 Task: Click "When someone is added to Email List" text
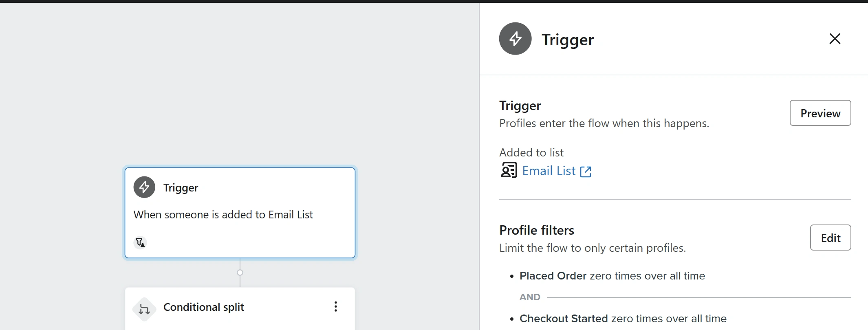[x=223, y=215]
